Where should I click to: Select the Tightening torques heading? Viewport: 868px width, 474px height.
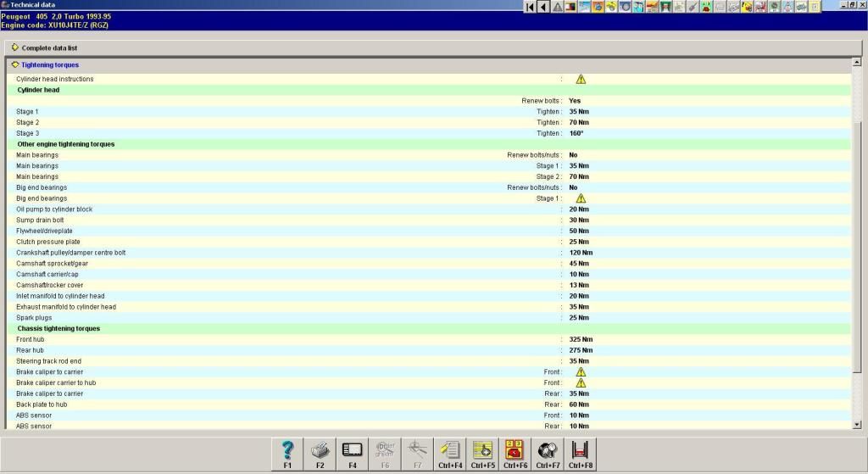coord(50,64)
